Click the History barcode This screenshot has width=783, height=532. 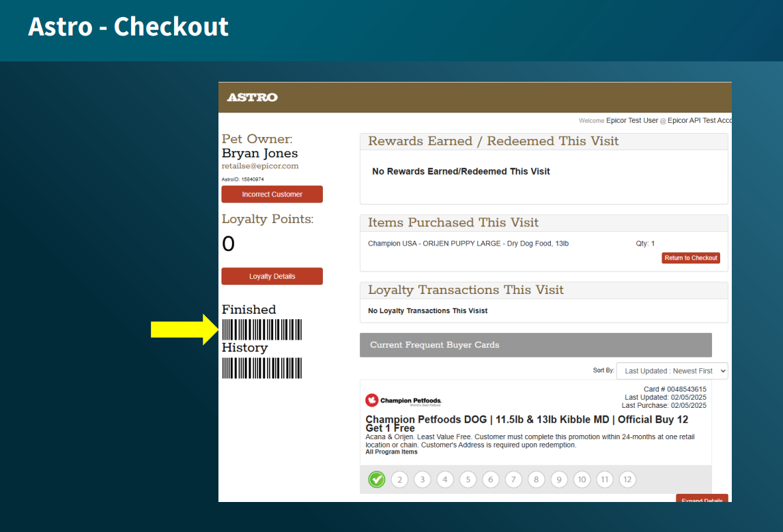tap(261, 368)
